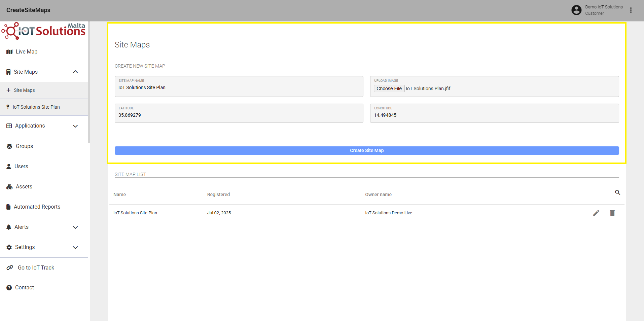Click the Settings gear icon

[9, 247]
